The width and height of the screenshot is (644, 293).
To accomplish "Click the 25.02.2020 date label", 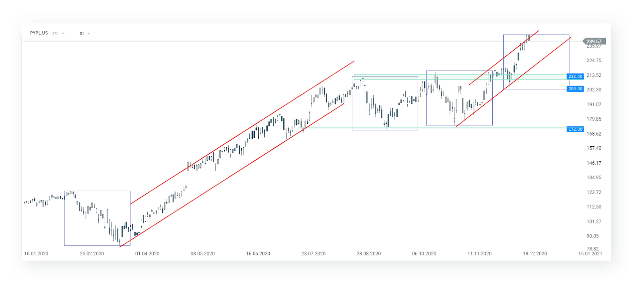I will click(x=92, y=254).
